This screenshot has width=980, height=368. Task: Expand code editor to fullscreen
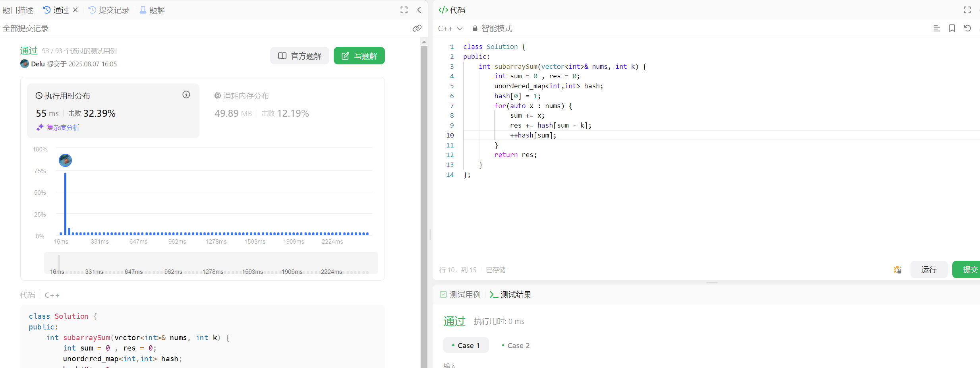click(x=967, y=10)
